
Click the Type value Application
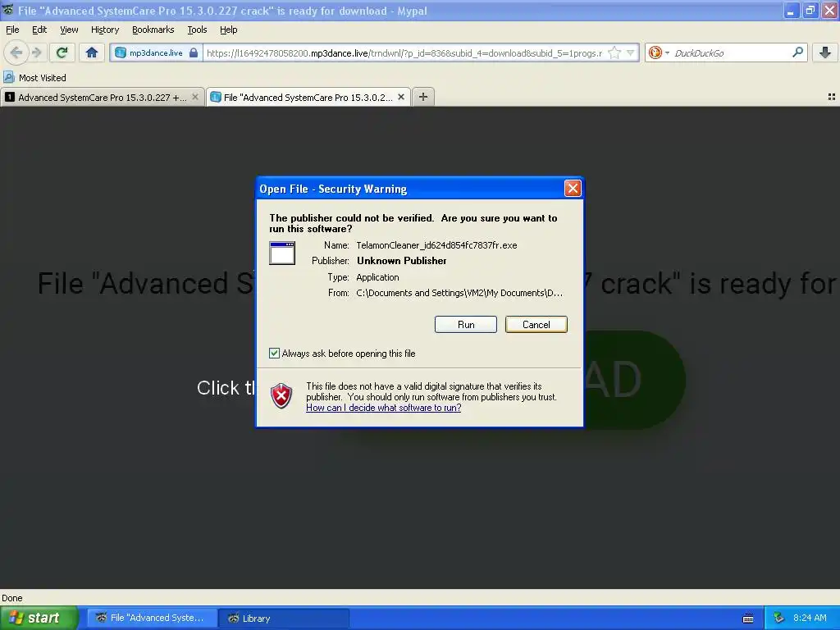point(377,277)
